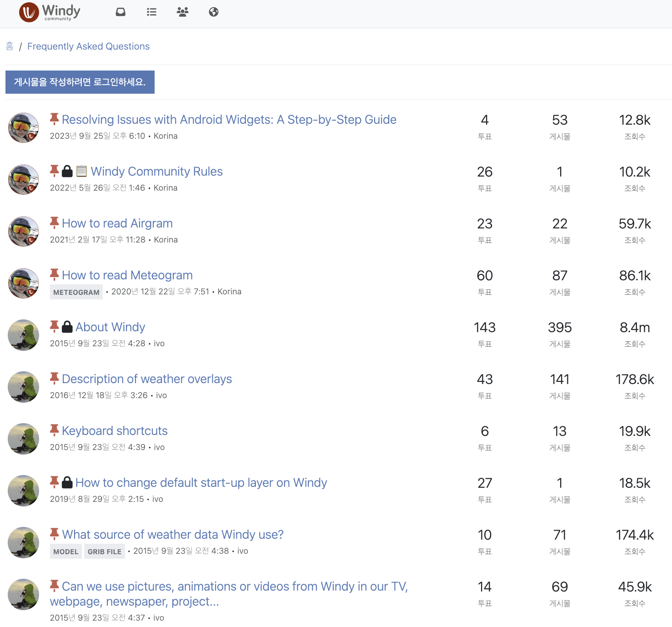Click author name Korina on Android Widgets topic
The height and width of the screenshot is (627, 672).
click(x=165, y=136)
